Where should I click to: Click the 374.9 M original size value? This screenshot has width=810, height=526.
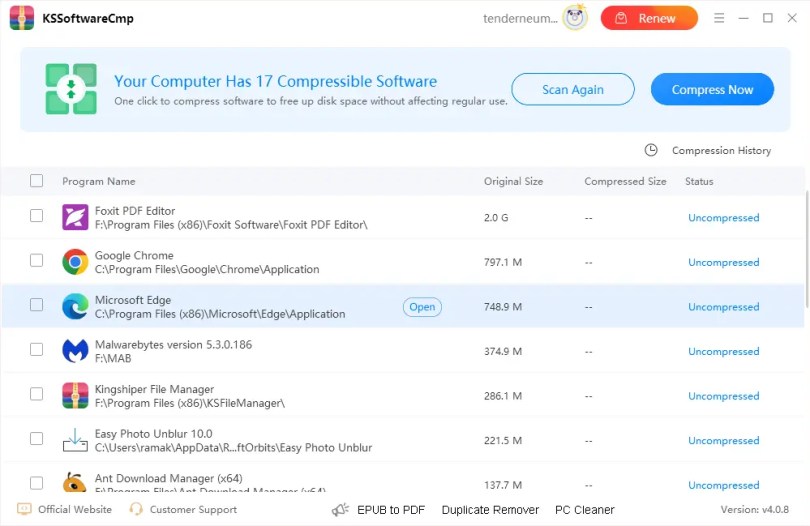(503, 351)
